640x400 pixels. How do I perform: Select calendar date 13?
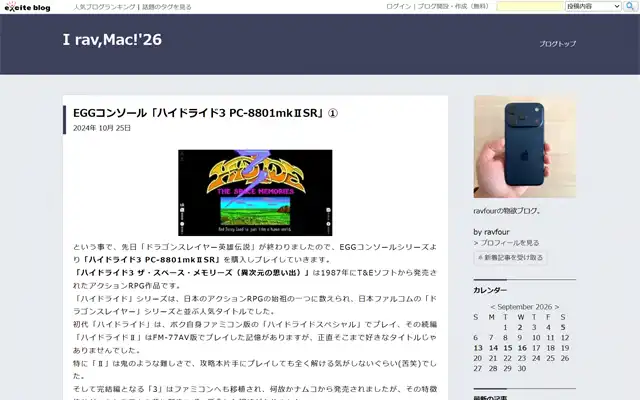click(x=478, y=348)
